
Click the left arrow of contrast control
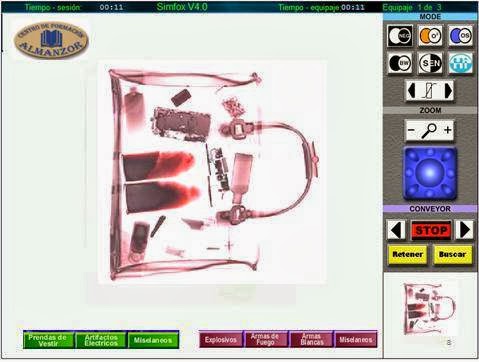tap(412, 91)
